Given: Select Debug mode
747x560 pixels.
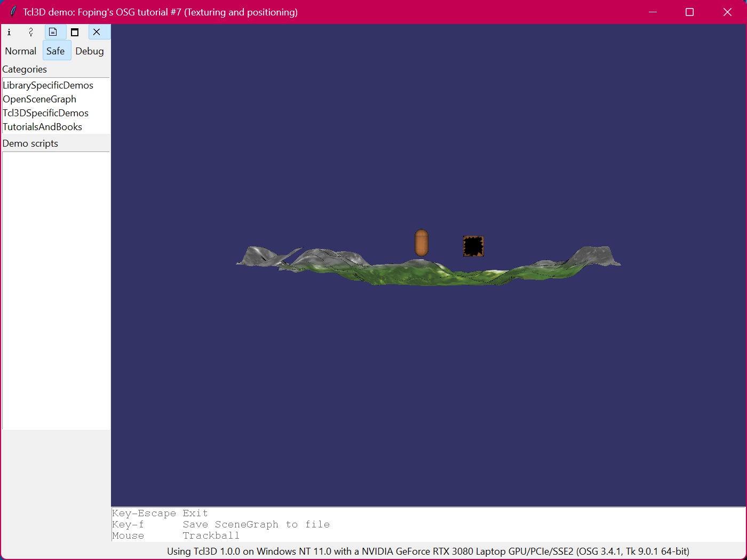Looking at the screenshot, I should pyautogui.click(x=90, y=51).
